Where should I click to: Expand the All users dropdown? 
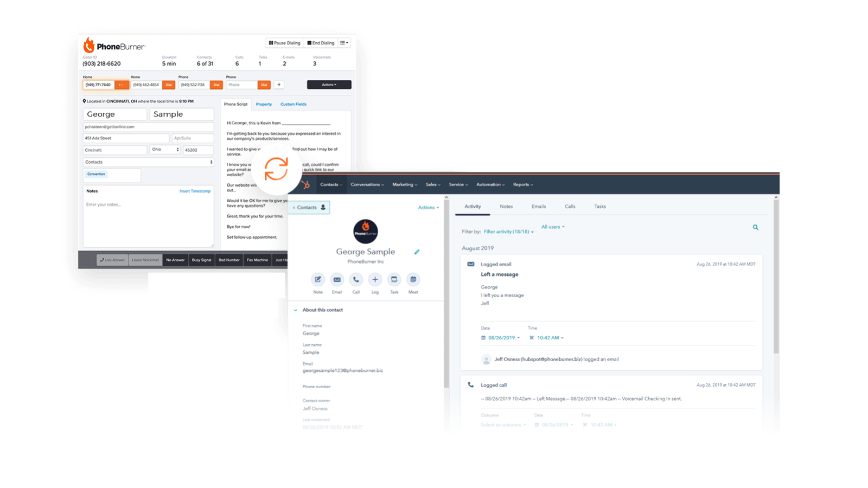coord(552,227)
